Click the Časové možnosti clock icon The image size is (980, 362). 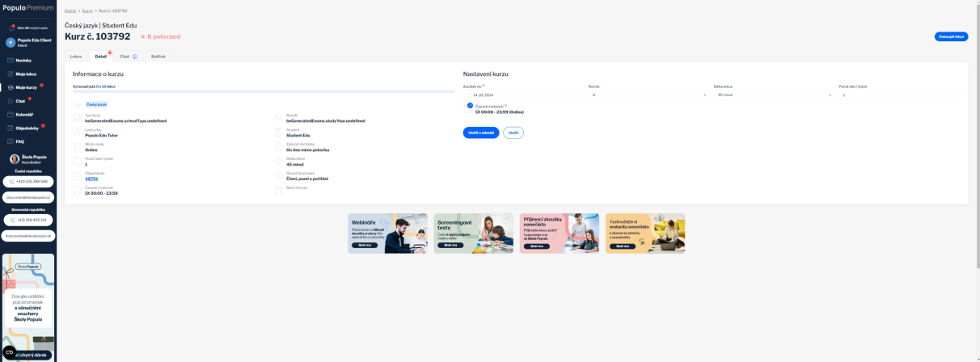tap(78, 191)
